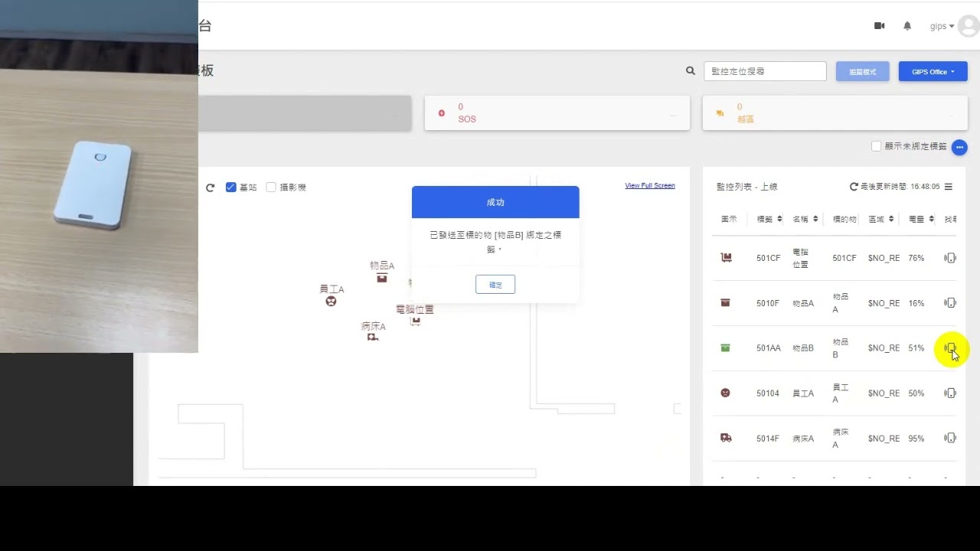
Task: Open the gips user account menu
Action: (x=942, y=26)
